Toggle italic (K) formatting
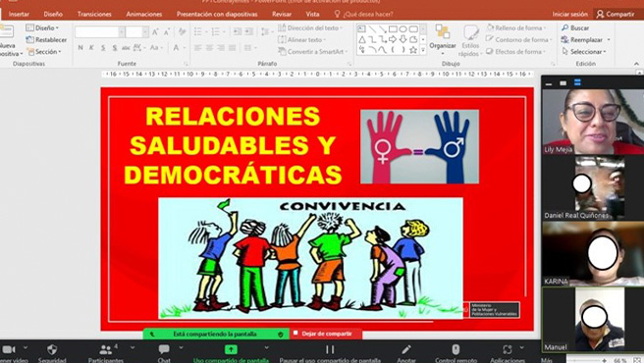The image size is (644, 363). pyautogui.click(x=91, y=48)
